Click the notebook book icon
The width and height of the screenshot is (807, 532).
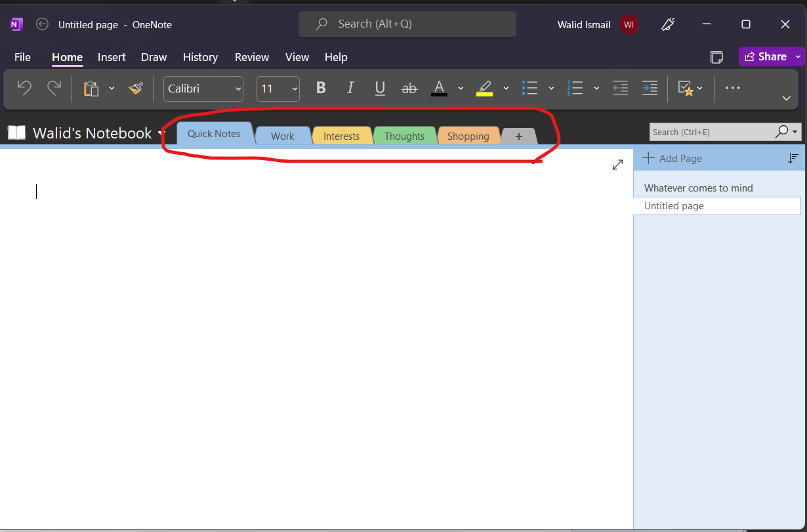[16, 133]
